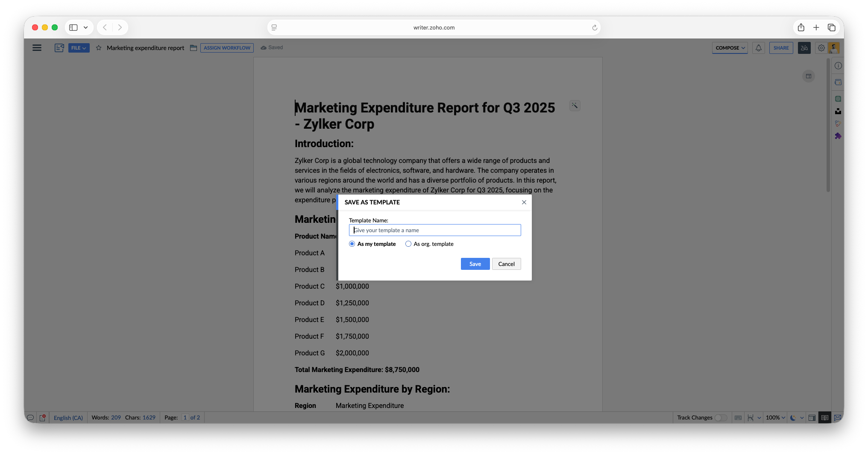Click the English (CA) language selector
Screen dimensions: 868x455
[x=68, y=418]
